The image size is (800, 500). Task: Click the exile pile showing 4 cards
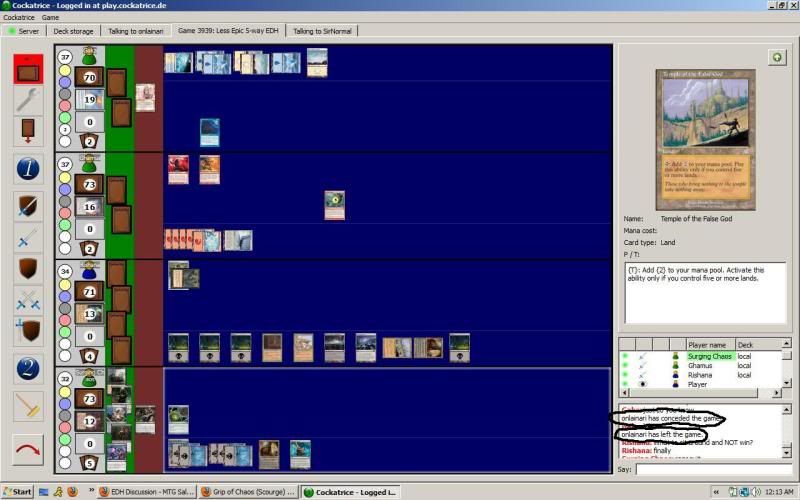(x=89, y=356)
